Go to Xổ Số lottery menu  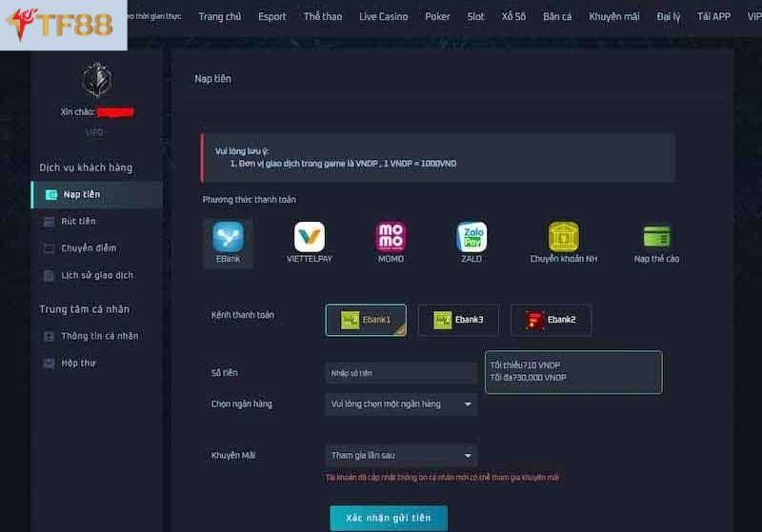[x=513, y=16]
